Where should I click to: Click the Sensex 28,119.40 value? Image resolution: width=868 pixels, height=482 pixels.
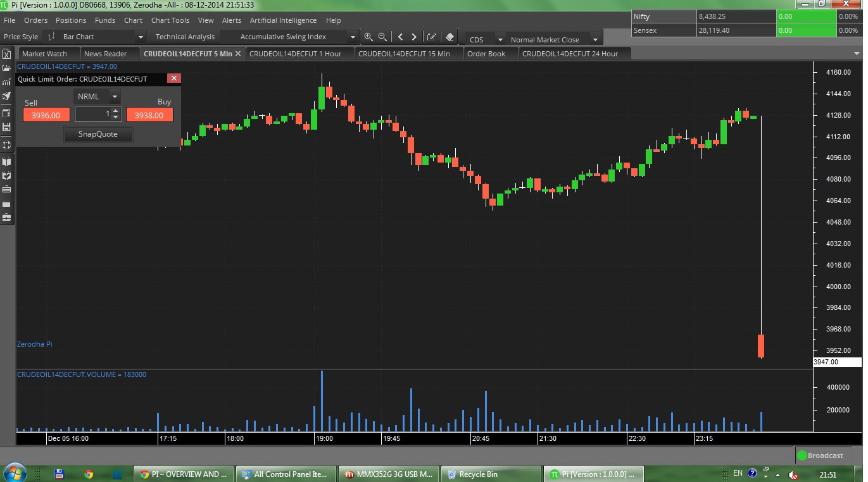click(x=715, y=30)
